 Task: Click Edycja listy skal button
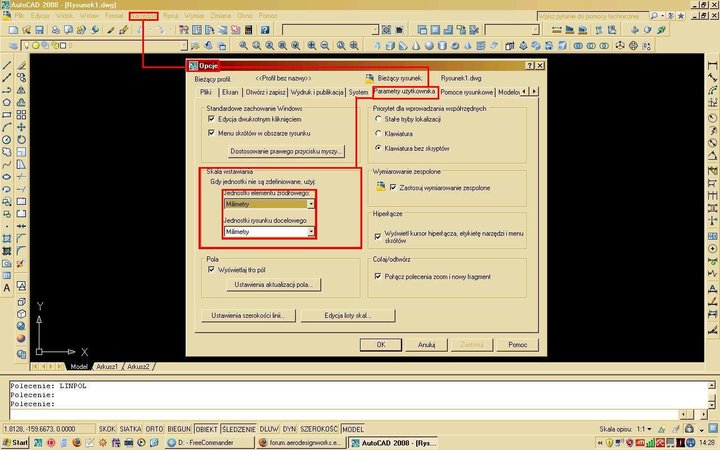348,315
